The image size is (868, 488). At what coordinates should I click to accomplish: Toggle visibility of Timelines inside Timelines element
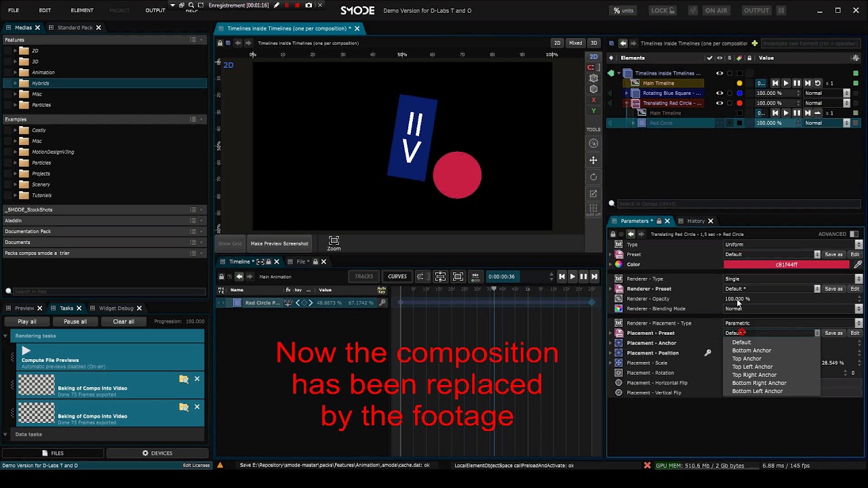719,73
